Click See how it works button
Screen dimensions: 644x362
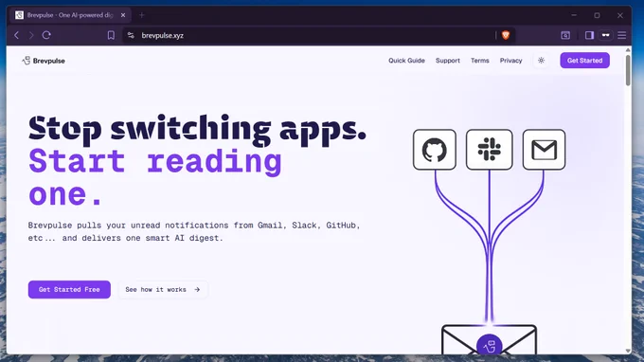point(163,290)
